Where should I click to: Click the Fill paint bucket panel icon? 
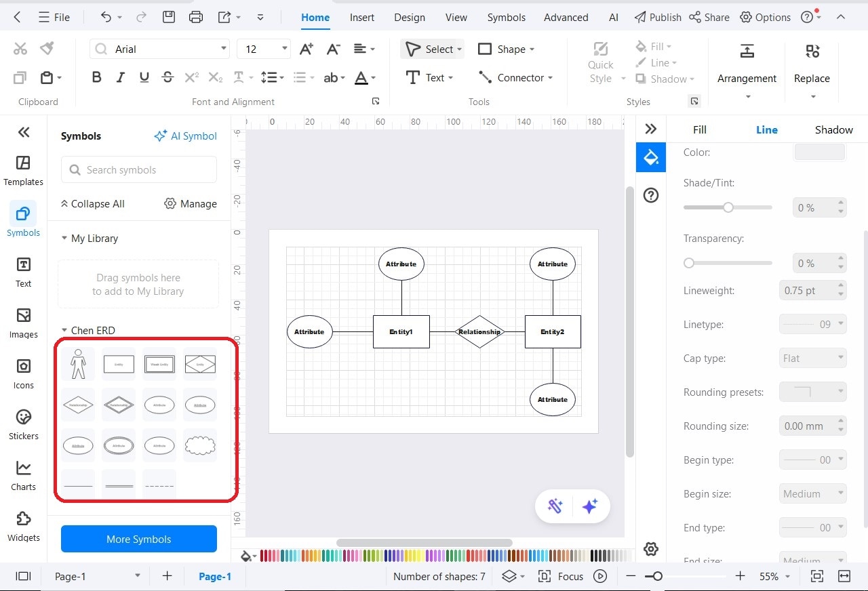(x=651, y=157)
